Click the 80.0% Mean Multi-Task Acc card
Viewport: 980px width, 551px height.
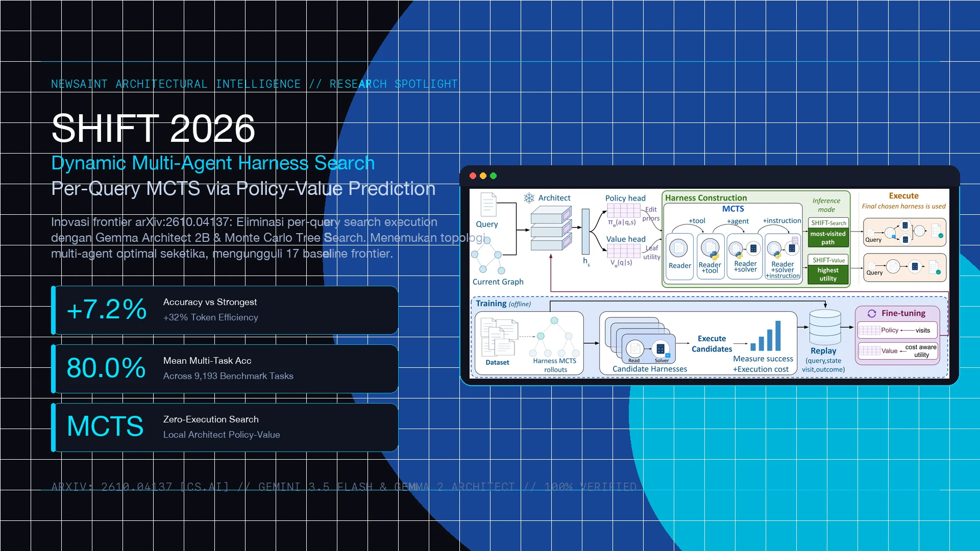[225, 369]
